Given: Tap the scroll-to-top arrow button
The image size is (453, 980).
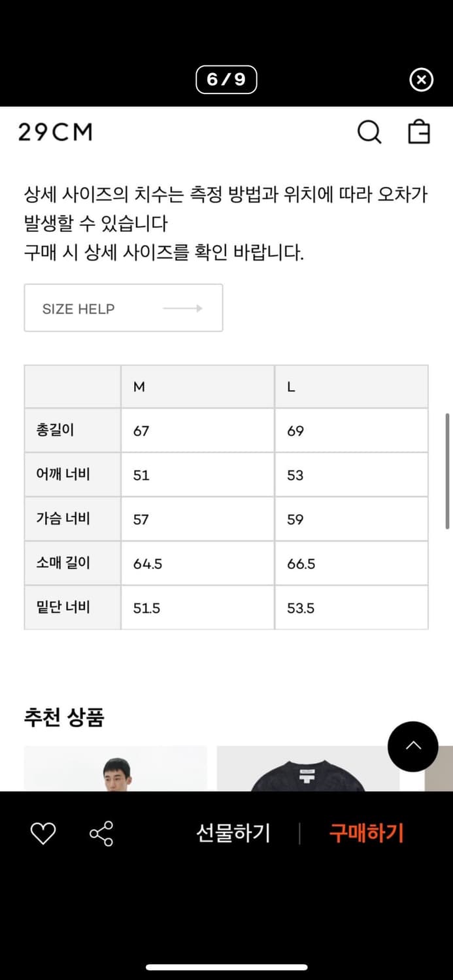Looking at the screenshot, I should click(x=412, y=747).
